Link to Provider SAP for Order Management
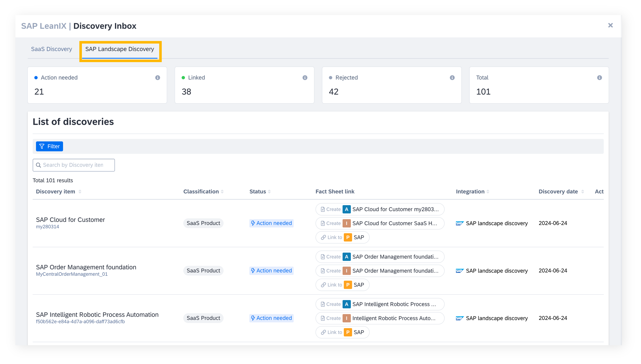Image resolution: width=641 pixels, height=364 pixels. click(x=342, y=285)
